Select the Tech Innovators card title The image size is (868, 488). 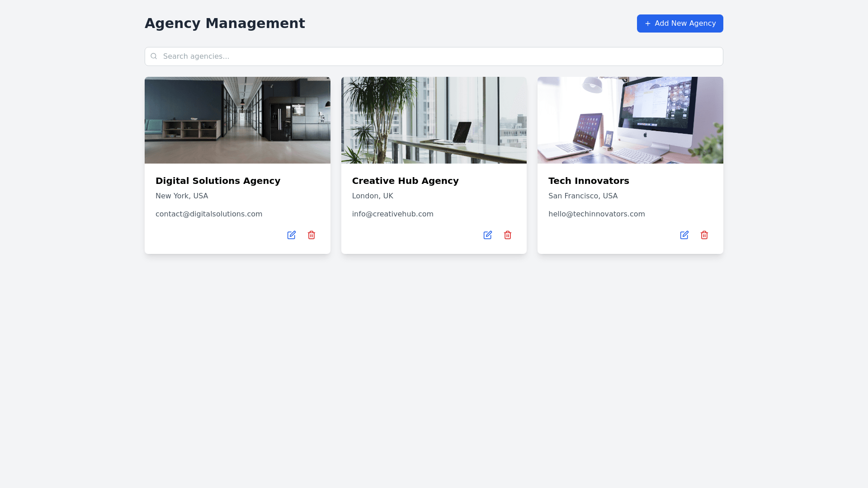tap(589, 181)
